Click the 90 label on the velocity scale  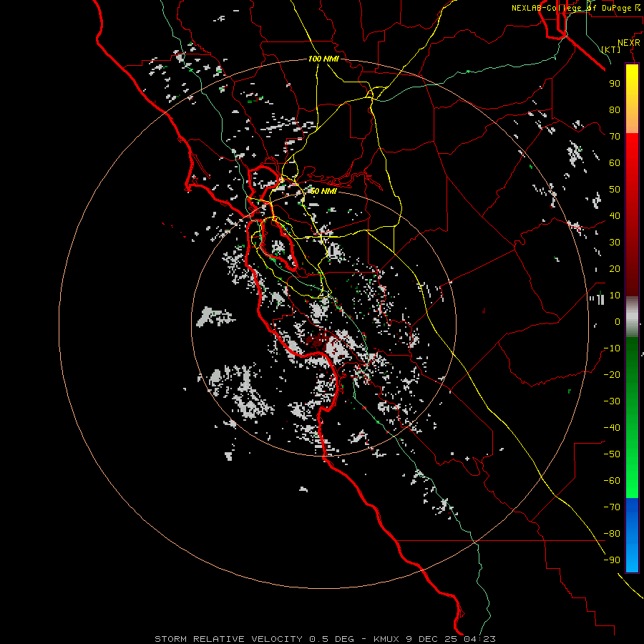pos(615,84)
